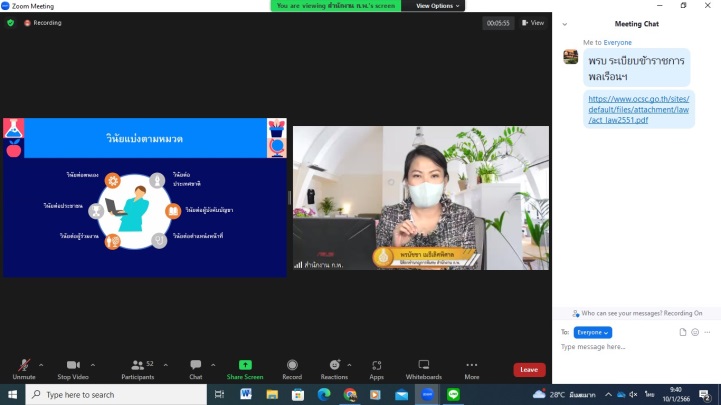The image size is (721, 405).
Task: Open Google Chrome from taskbar
Action: pyautogui.click(x=350, y=394)
